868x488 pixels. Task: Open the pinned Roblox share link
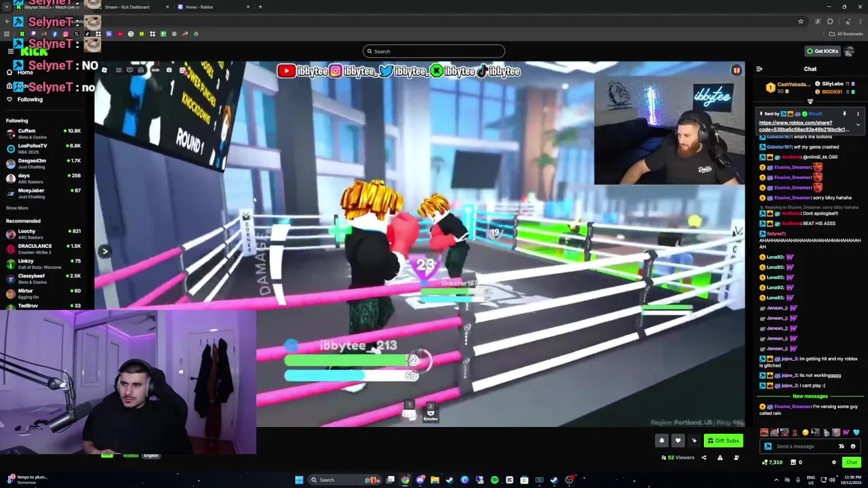(x=804, y=126)
